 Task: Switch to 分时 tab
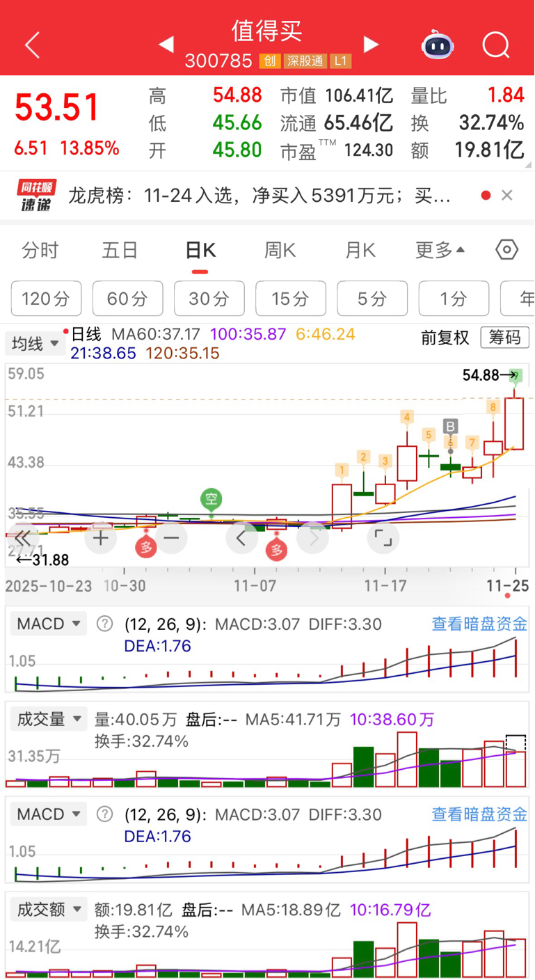click(40, 250)
